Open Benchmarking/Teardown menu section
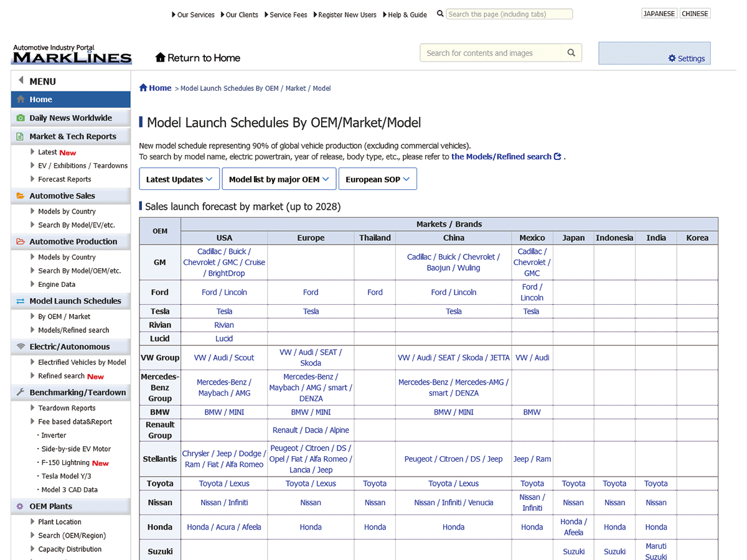This screenshot has width=747, height=560. click(x=71, y=393)
